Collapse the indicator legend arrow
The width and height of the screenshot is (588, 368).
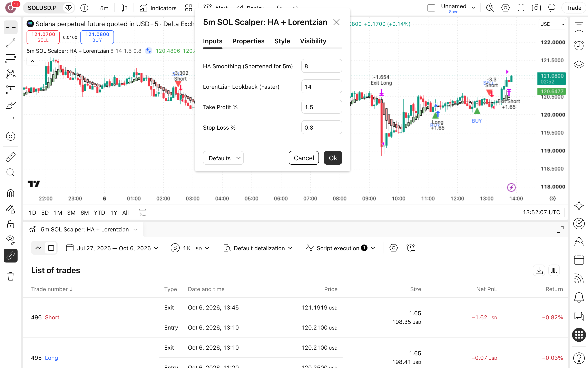(x=32, y=61)
